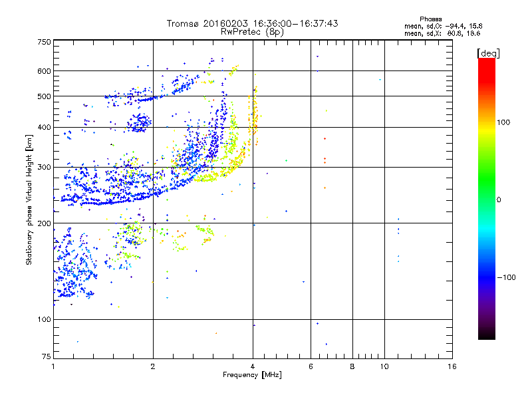This screenshot has width=532, height=399.
Task: Click the y-axis label '600'
Action: tap(44, 71)
